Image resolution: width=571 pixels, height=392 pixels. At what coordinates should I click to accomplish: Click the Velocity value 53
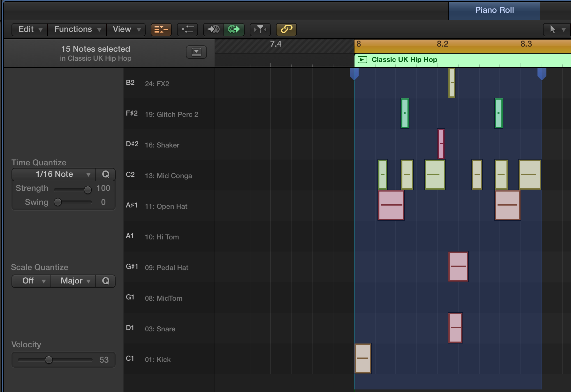point(104,360)
